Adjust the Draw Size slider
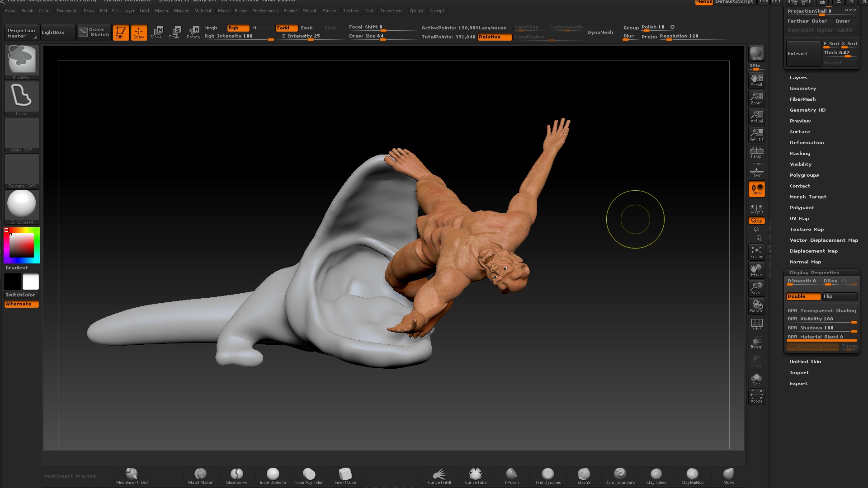This screenshot has width=868, height=488. [382, 37]
